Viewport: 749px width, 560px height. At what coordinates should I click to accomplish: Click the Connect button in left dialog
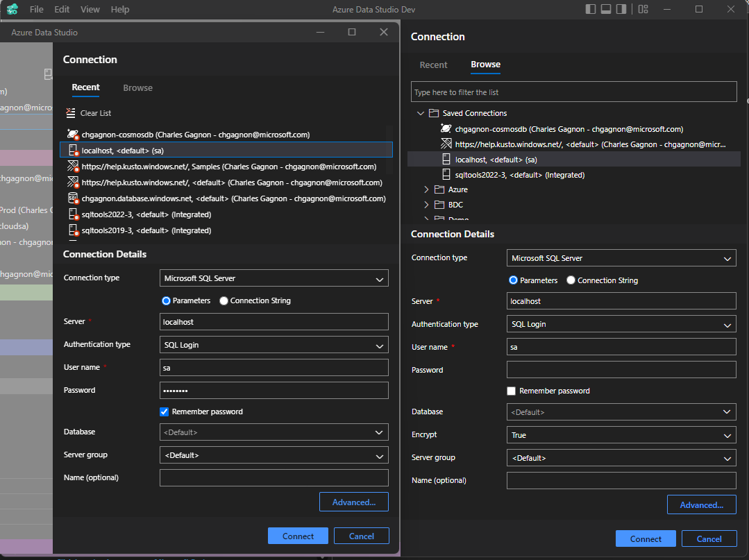[x=298, y=535]
